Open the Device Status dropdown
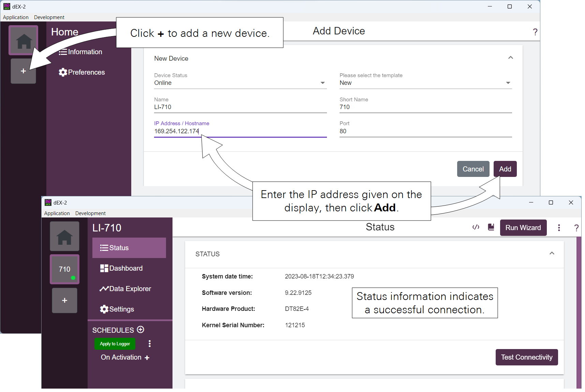The image size is (585, 392). pyautogui.click(x=240, y=83)
